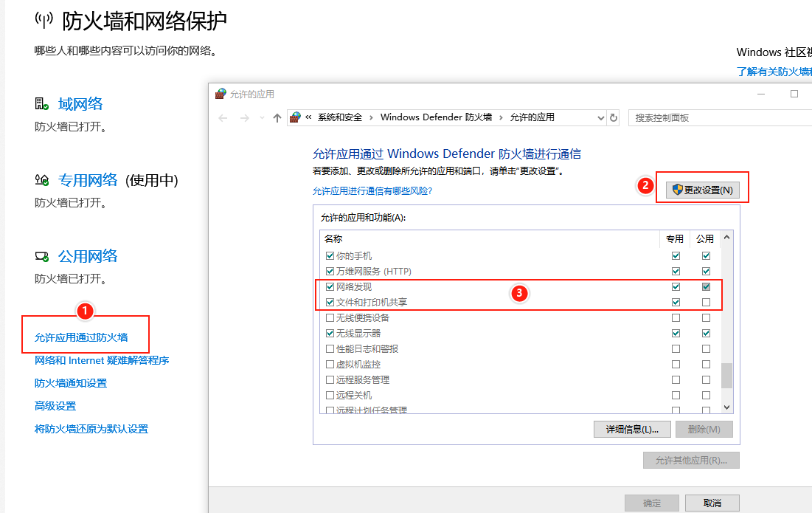Expand the address bar history dropdown
Image resolution: width=812 pixels, height=513 pixels.
(601, 118)
